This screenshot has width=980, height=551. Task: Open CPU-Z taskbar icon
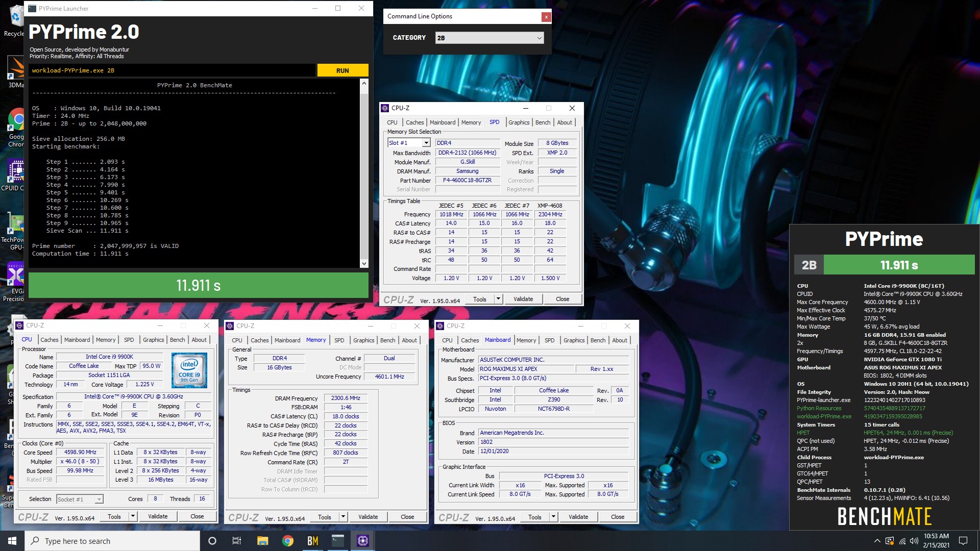363,541
